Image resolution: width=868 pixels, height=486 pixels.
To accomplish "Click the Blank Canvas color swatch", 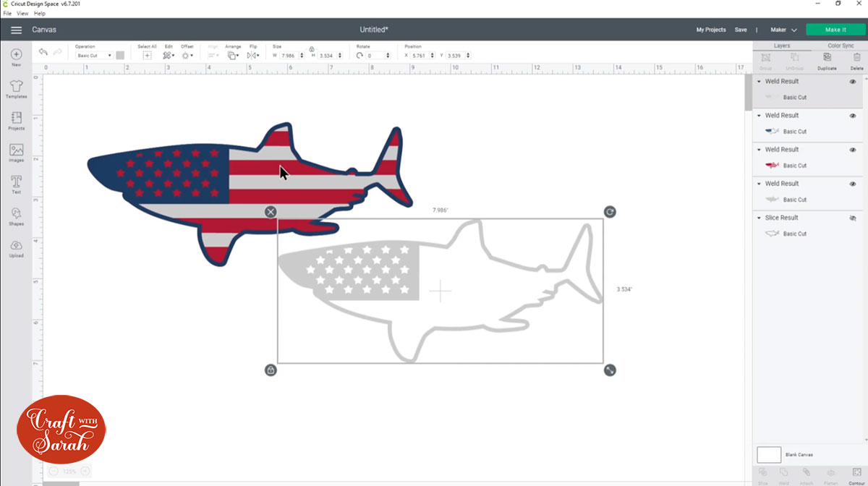I will coord(769,455).
